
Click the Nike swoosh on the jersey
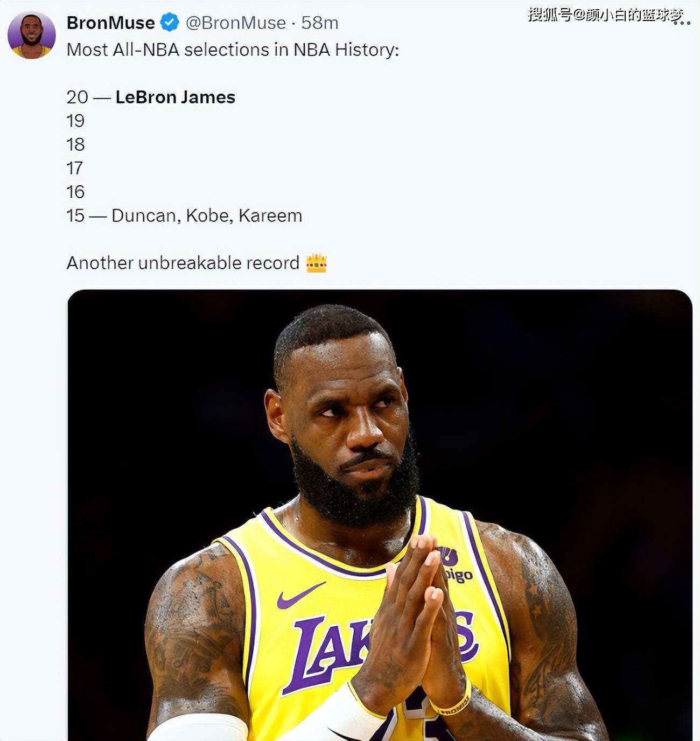pos(299,596)
